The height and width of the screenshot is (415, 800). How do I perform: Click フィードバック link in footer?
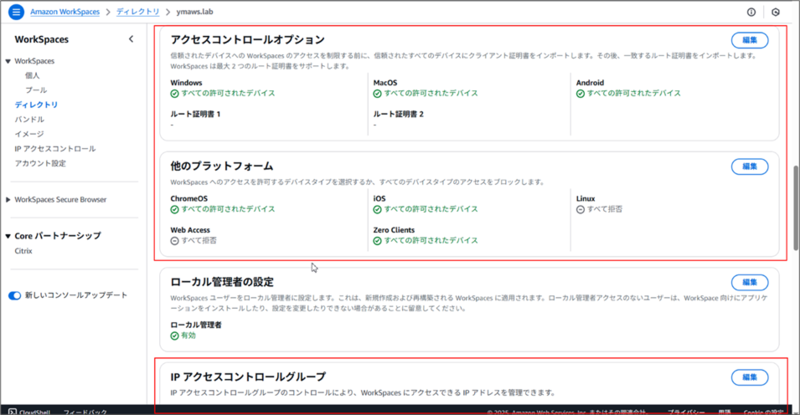point(85,411)
